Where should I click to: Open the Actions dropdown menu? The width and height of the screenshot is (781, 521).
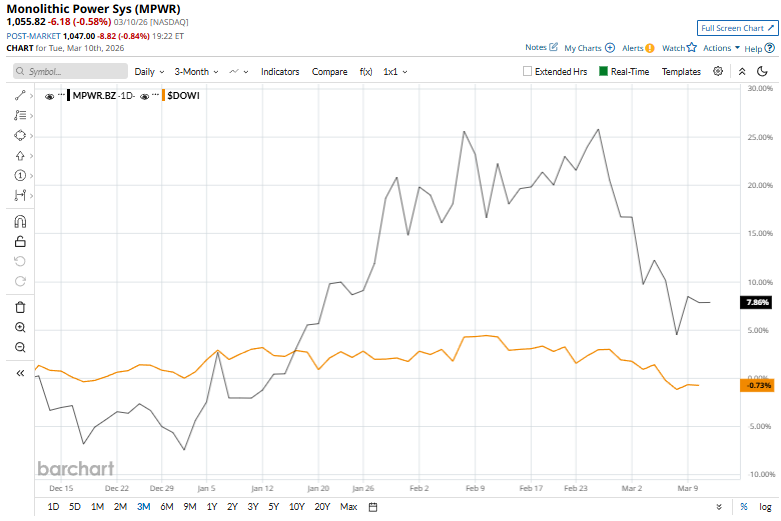721,48
